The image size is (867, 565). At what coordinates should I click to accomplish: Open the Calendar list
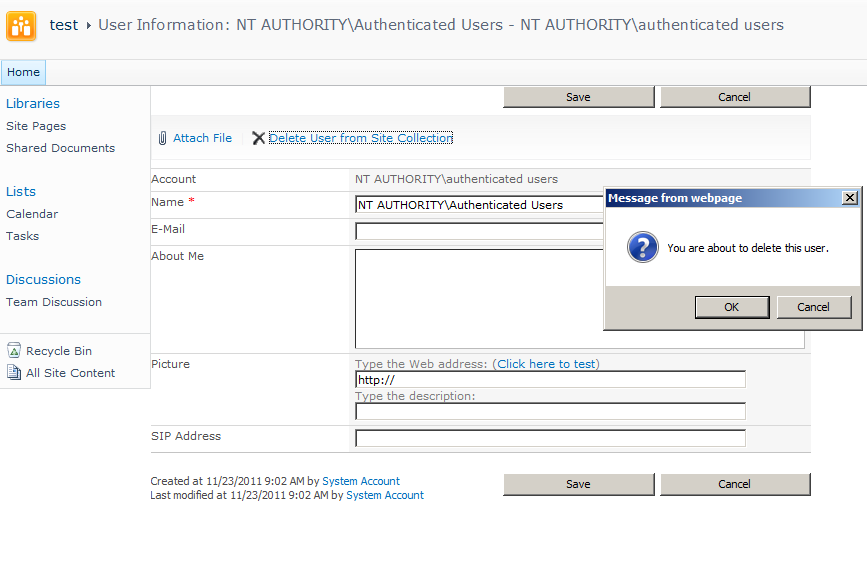pyautogui.click(x=32, y=214)
